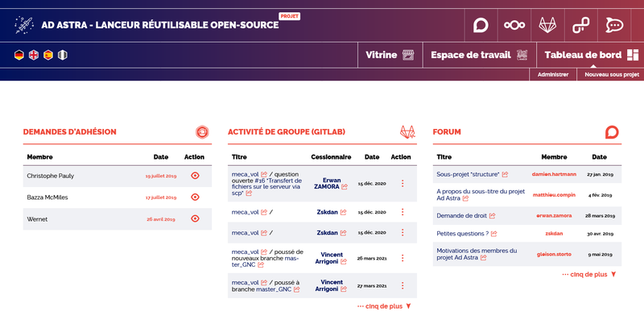Open the Rocket.Chat icon in header

[614, 25]
